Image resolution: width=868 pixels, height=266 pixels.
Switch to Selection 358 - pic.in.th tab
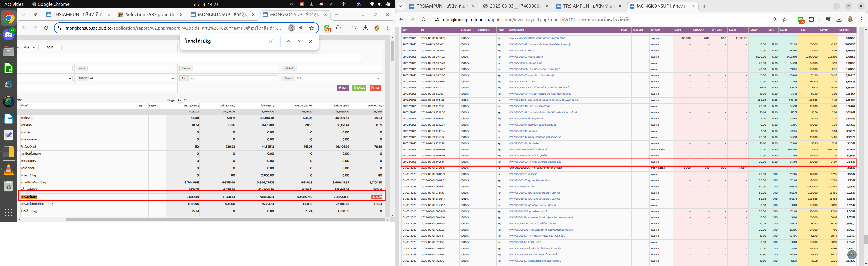[x=150, y=15]
